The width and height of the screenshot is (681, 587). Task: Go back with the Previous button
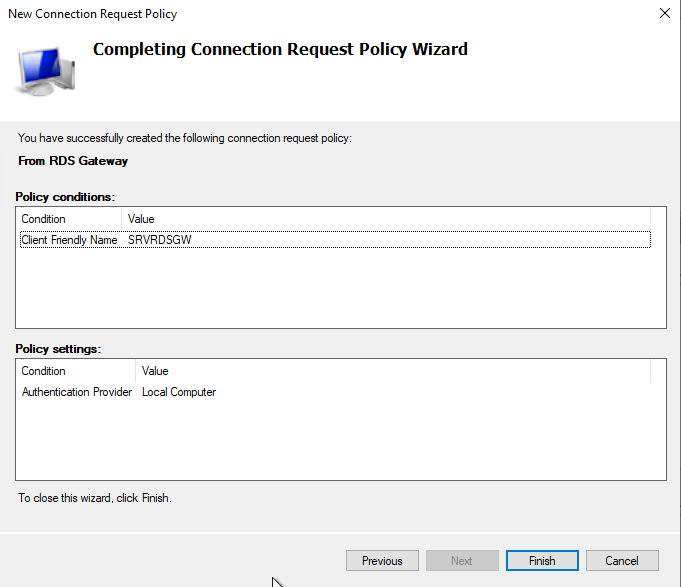point(382,561)
